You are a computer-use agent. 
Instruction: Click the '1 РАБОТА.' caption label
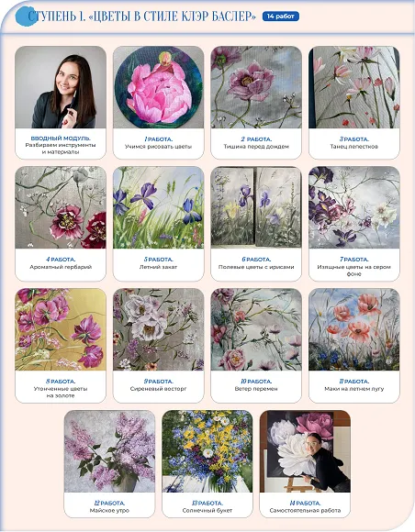(158, 139)
